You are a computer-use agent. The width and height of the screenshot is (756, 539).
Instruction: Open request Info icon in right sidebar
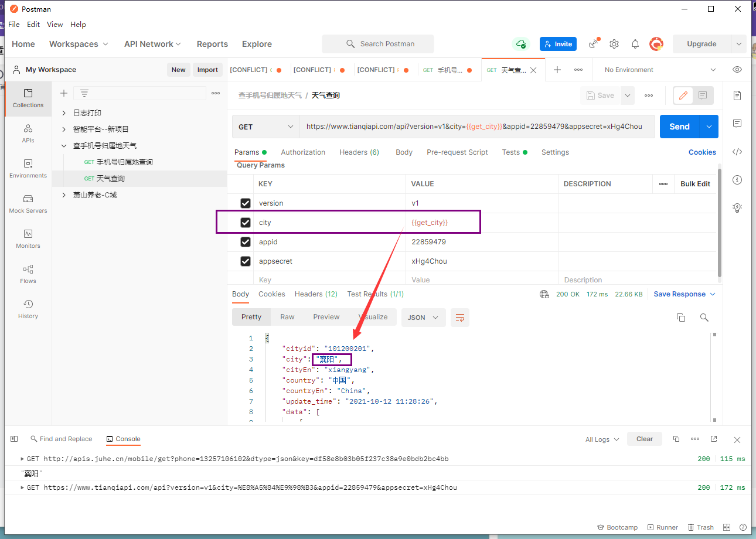(x=737, y=180)
